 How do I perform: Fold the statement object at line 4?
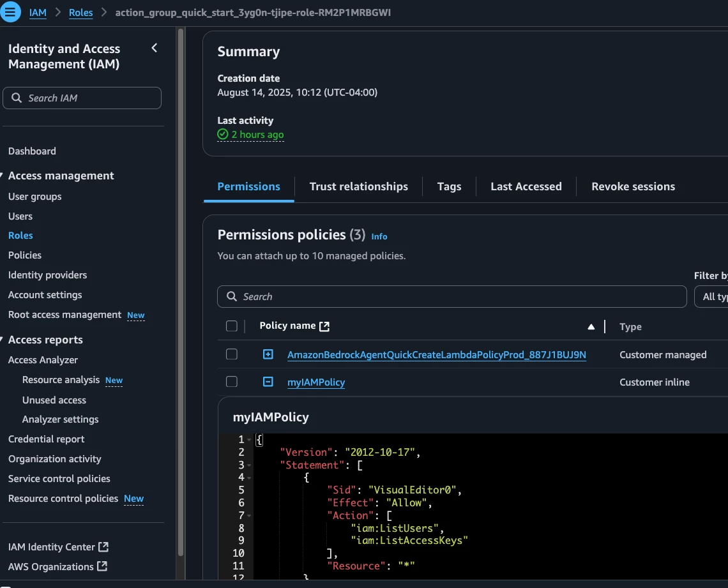pos(249,478)
